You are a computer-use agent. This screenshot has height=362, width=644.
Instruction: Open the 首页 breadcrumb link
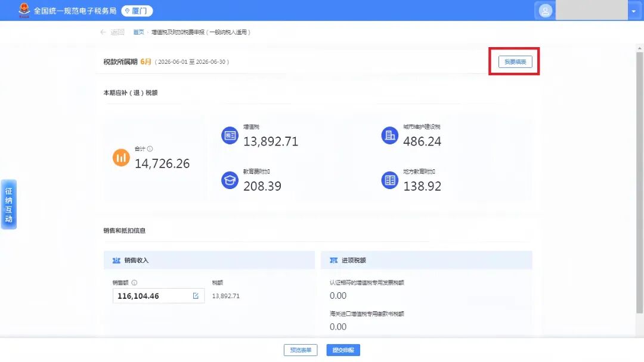139,32
